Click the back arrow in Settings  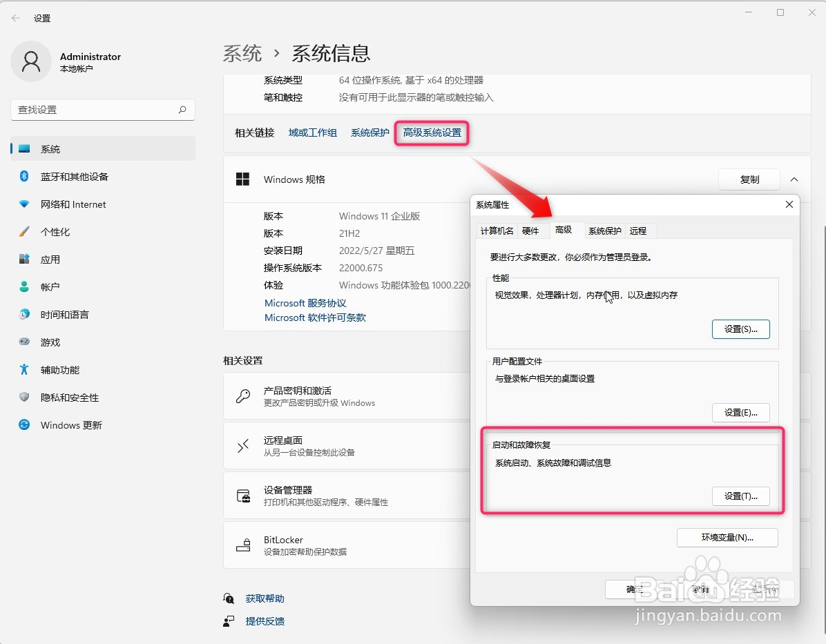[16, 18]
